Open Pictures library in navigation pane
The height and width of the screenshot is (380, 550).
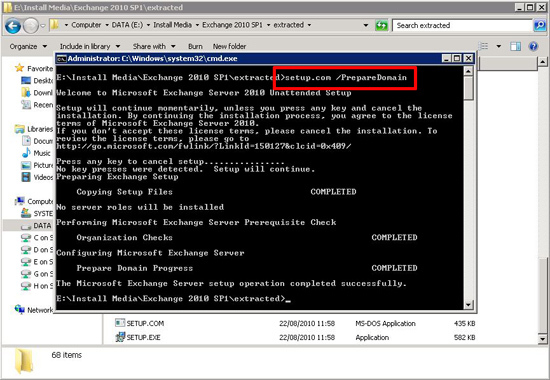tap(37, 165)
